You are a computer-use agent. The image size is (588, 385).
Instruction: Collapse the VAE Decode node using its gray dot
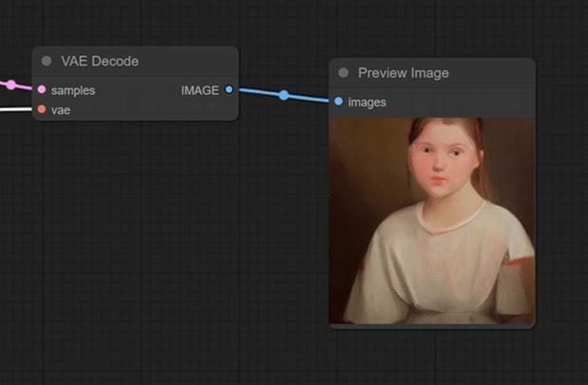click(x=47, y=61)
